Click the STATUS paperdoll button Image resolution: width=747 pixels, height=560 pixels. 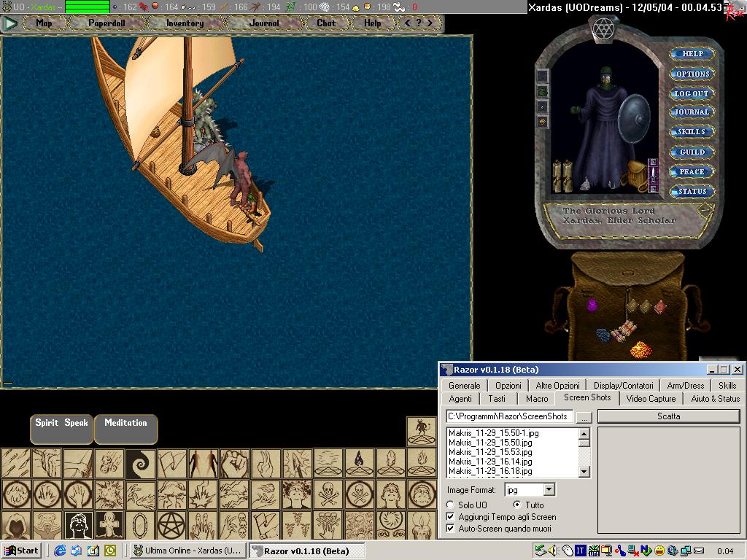(x=692, y=192)
